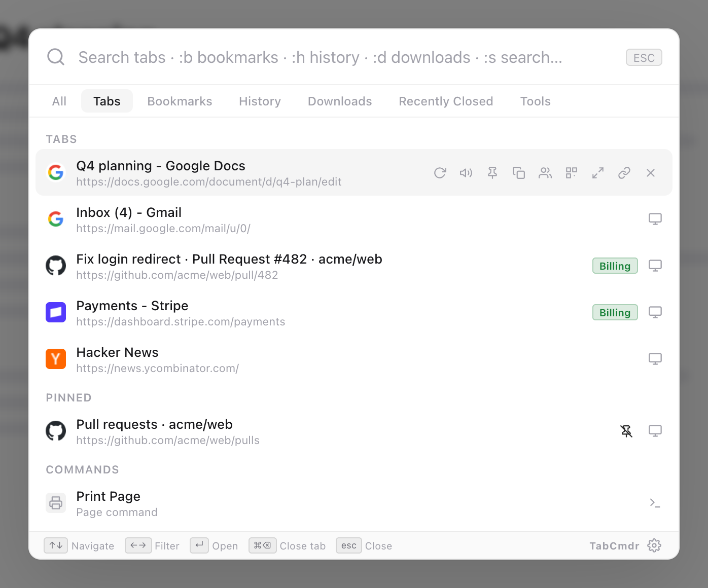
Task: Open the "Inbox (4) - Gmail" tab title
Action: 129,212
